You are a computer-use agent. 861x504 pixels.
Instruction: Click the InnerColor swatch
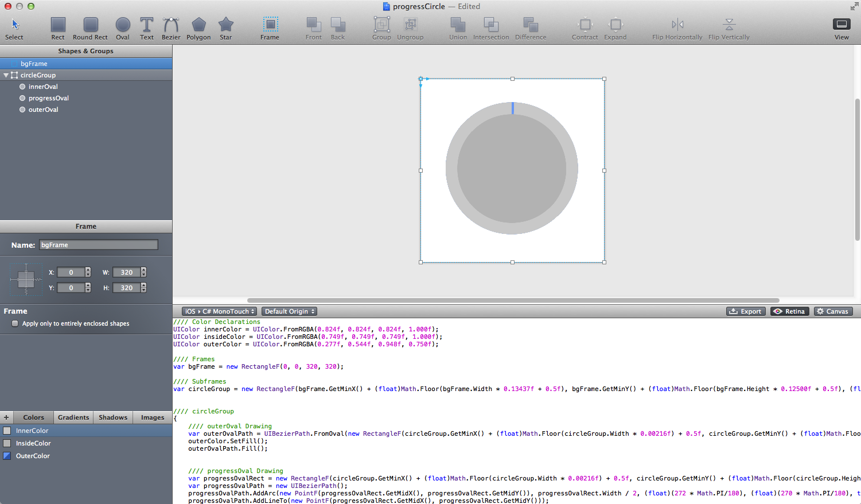pos(7,431)
